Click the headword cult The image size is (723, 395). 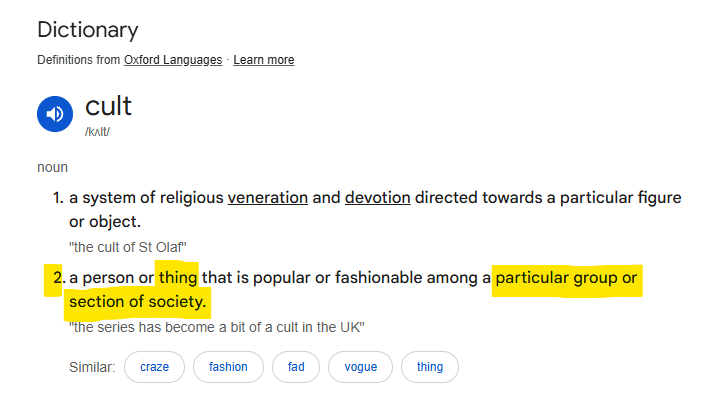108,106
